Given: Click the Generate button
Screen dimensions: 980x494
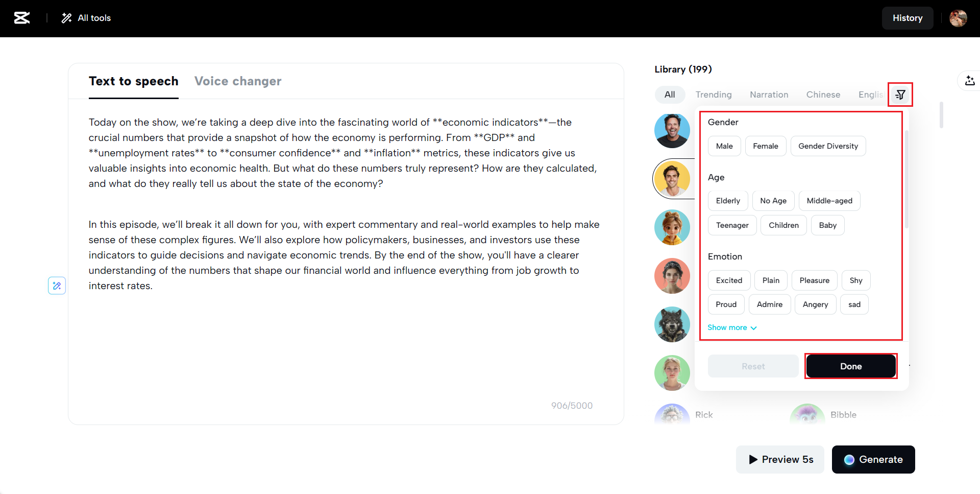Looking at the screenshot, I should pos(873,459).
